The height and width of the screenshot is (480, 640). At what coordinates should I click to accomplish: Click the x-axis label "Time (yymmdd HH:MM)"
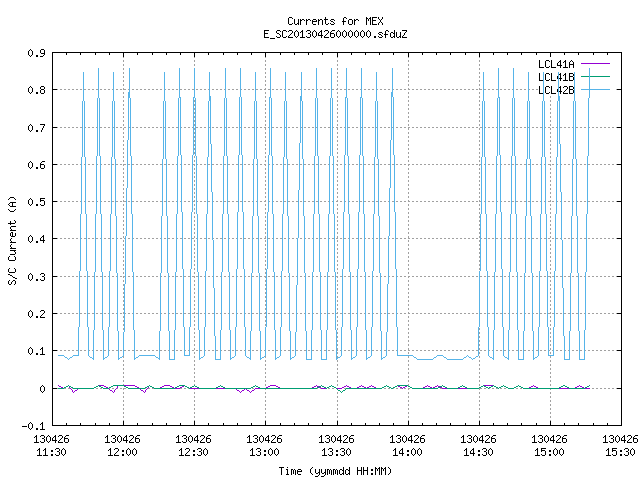tap(335, 471)
